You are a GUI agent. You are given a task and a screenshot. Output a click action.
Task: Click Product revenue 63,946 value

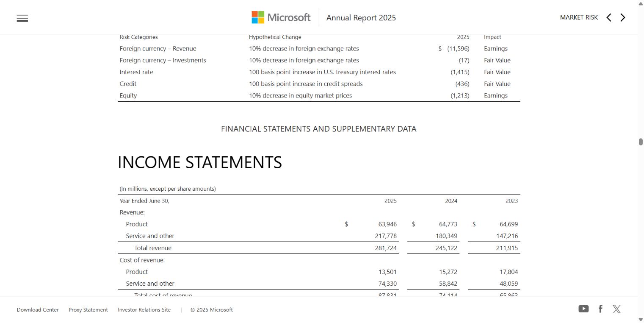coord(387,224)
